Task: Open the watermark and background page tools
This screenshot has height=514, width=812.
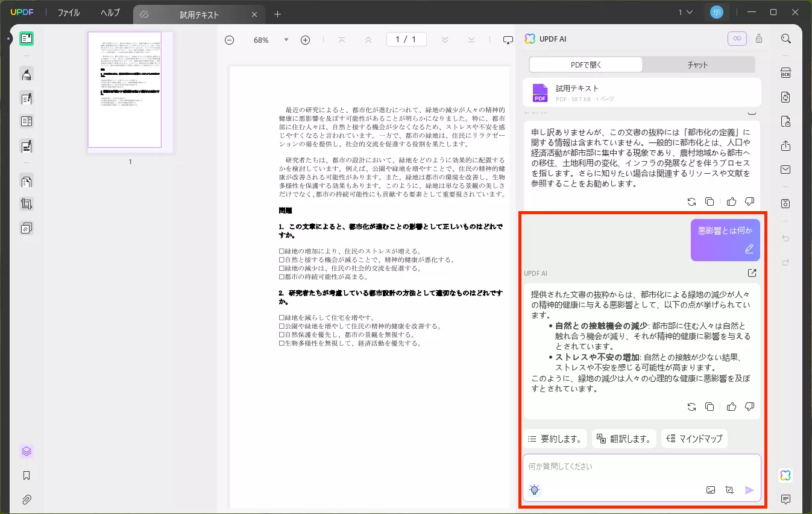Action: tap(27, 228)
